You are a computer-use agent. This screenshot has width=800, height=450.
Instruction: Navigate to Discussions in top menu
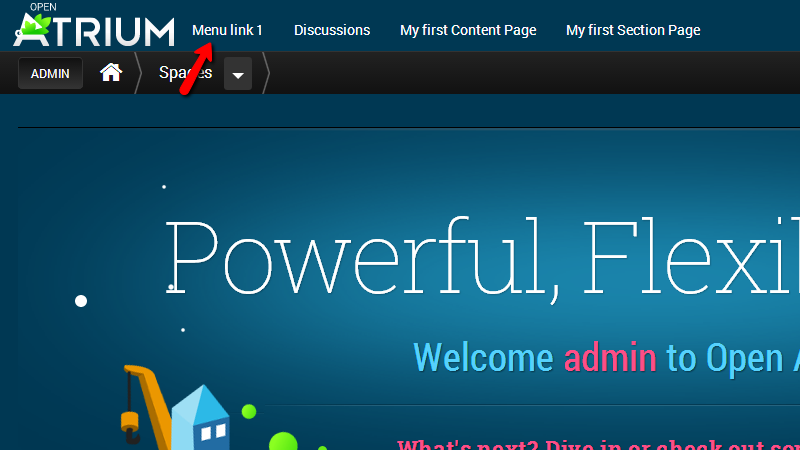(x=332, y=30)
